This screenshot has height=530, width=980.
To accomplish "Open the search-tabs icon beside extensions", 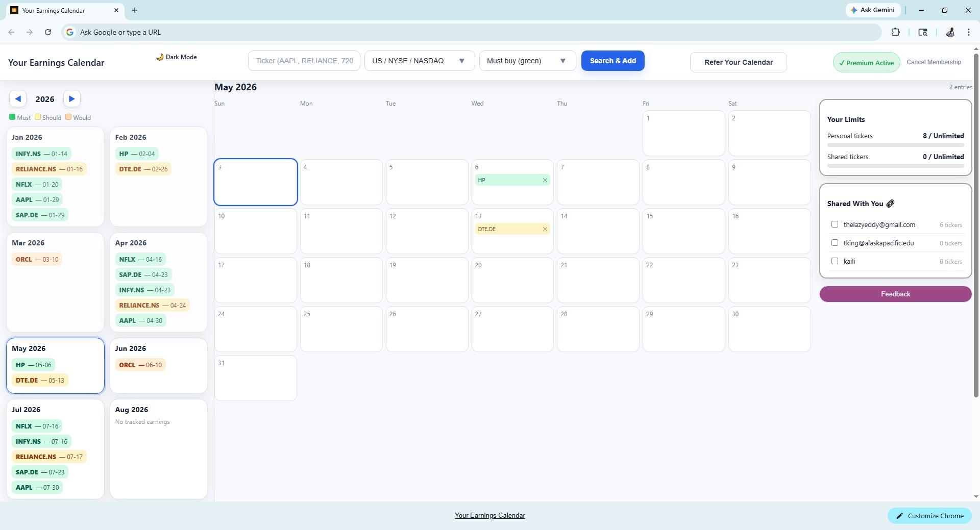I will (923, 32).
